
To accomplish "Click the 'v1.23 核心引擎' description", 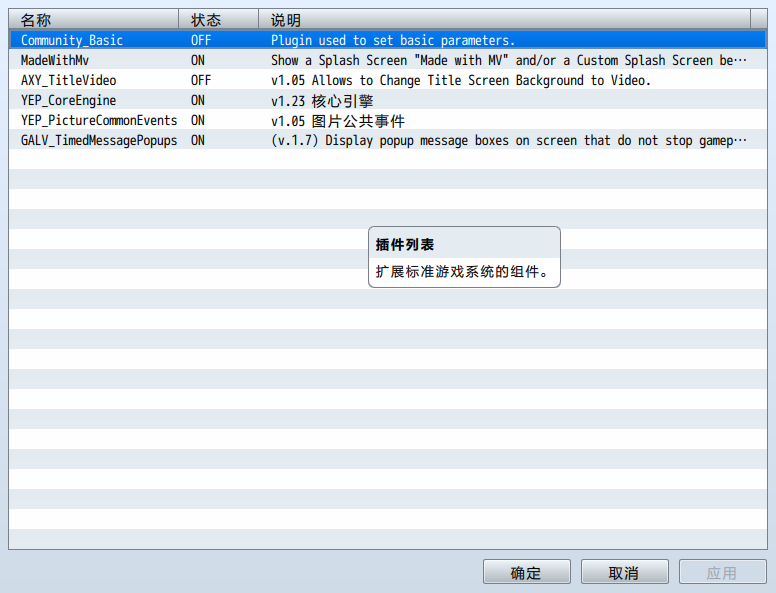I will [x=322, y=100].
